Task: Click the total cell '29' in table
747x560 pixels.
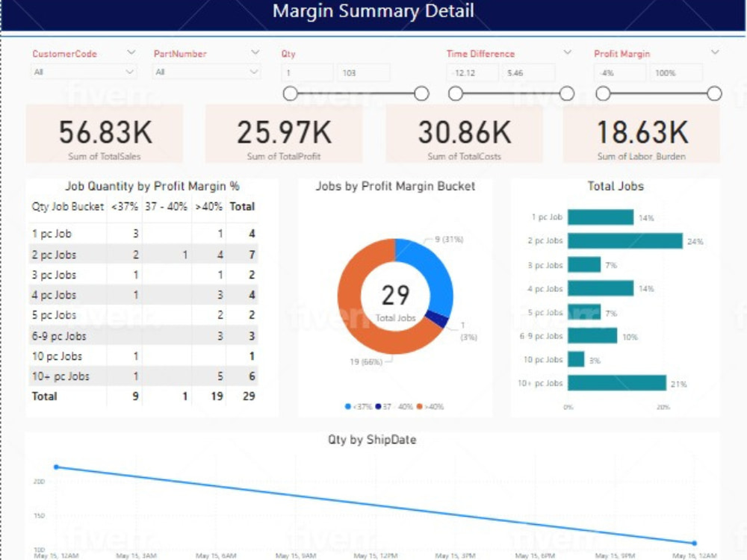Action: (x=248, y=396)
